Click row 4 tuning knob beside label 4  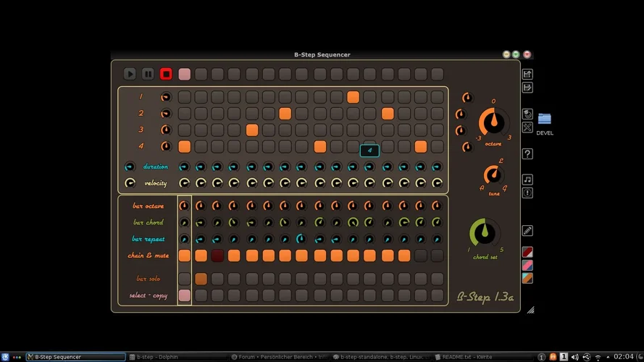165,146
